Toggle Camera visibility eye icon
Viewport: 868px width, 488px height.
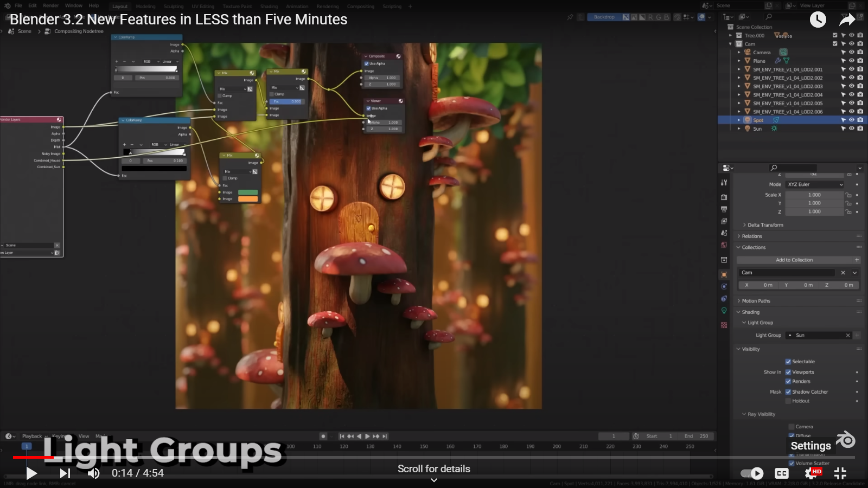click(x=852, y=53)
